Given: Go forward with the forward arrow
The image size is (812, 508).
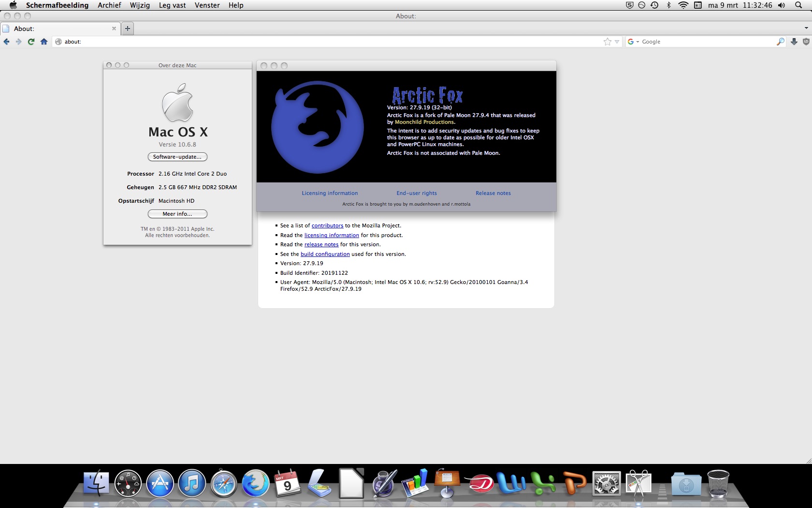Looking at the screenshot, I should coord(19,42).
